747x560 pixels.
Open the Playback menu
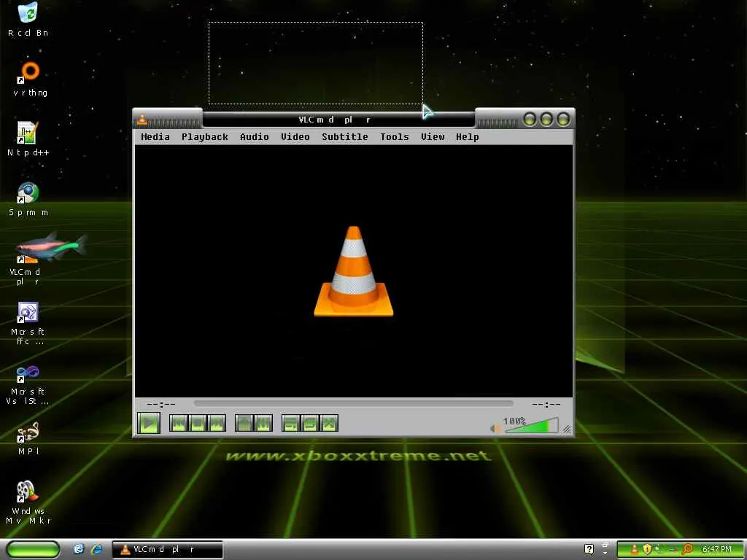pos(205,136)
